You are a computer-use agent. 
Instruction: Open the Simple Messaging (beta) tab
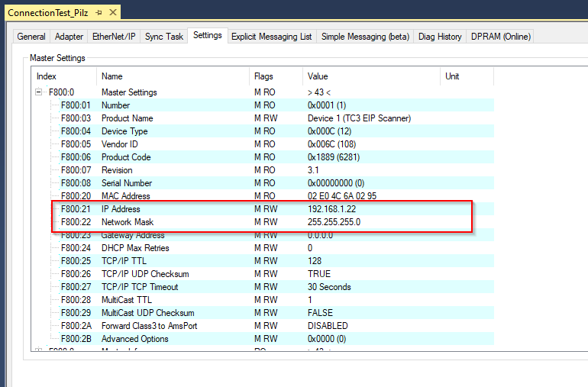[365, 37]
